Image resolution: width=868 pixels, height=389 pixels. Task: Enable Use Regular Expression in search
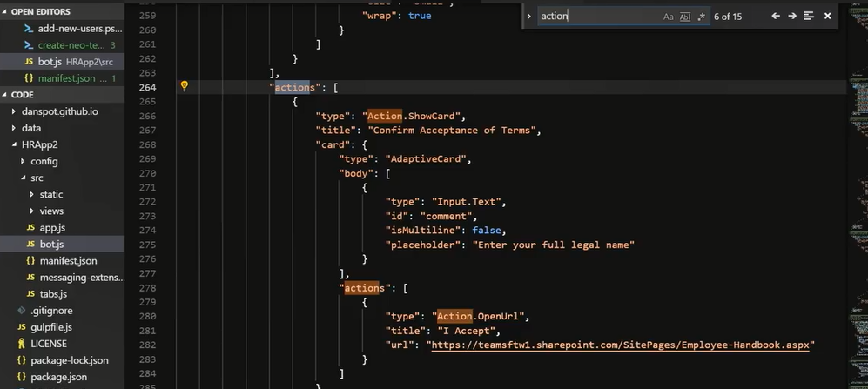coord(701,17)
